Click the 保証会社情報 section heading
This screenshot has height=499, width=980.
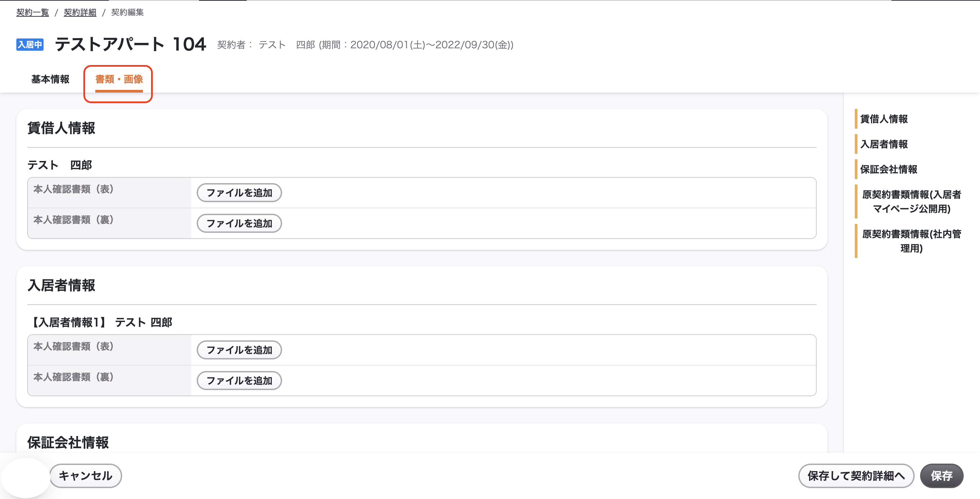pos(68,443)
